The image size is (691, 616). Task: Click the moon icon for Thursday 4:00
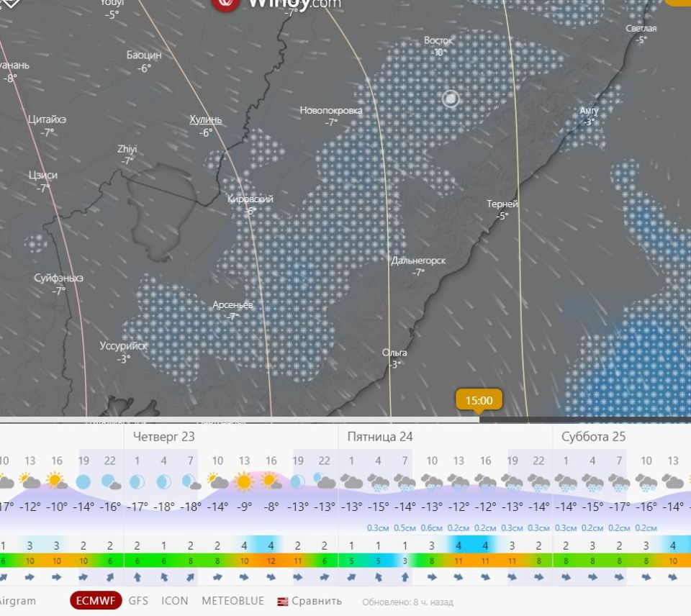(x=163, y=481)
